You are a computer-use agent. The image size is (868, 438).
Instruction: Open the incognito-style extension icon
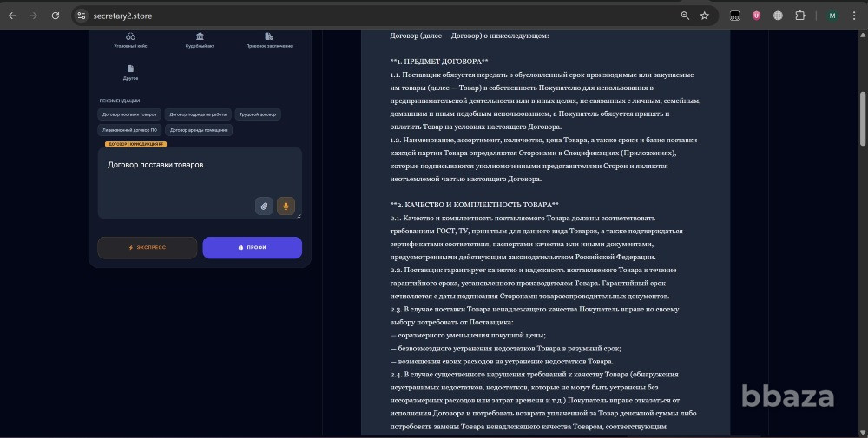734,16
